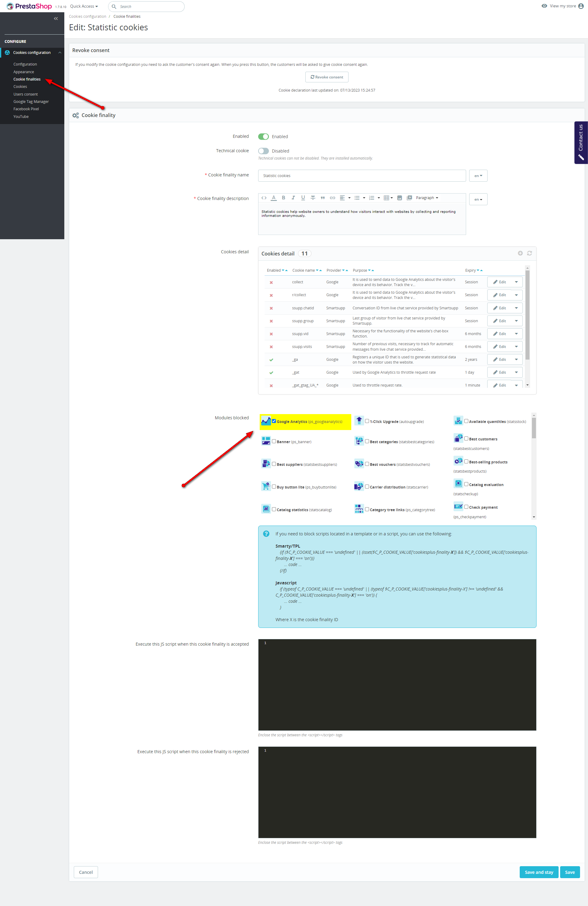Viewport: 588px width, 906px height.
Task: Check the 1-Click Upgrade module checkbox
Action: tap(367, 421)
